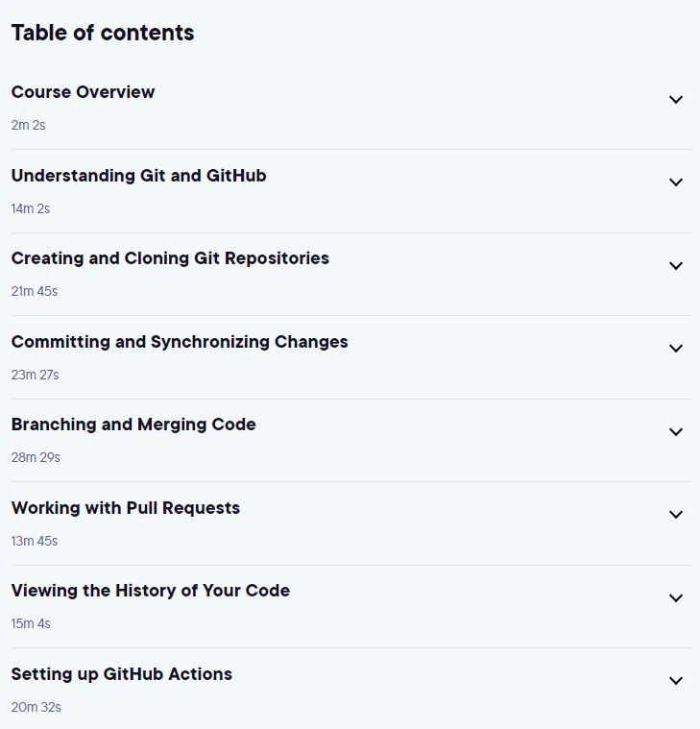Expand Viewing the History of Your Code chevron
The width and height of the screenshot is (700, 729).
pyautogui.click(x=675, y=597)
